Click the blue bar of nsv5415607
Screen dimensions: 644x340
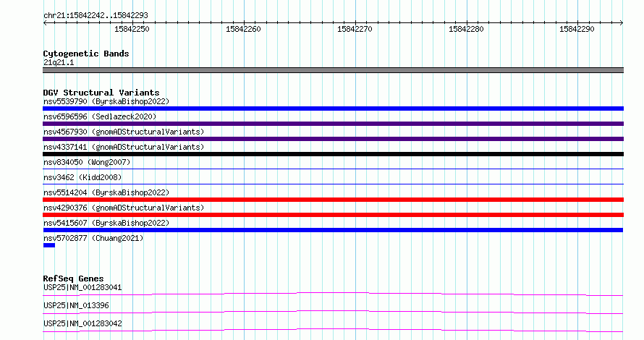pyautogui.click(x=333, y=230)
